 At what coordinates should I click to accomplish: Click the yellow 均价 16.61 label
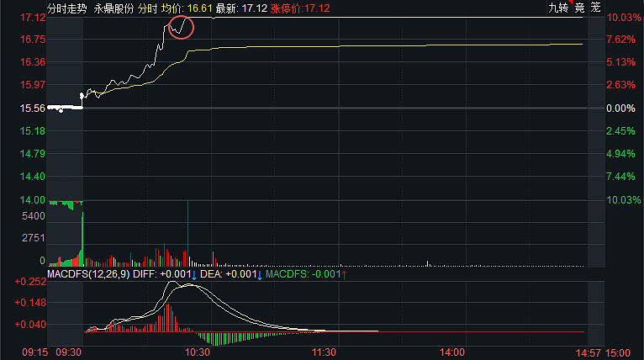[x=187, y=8]
